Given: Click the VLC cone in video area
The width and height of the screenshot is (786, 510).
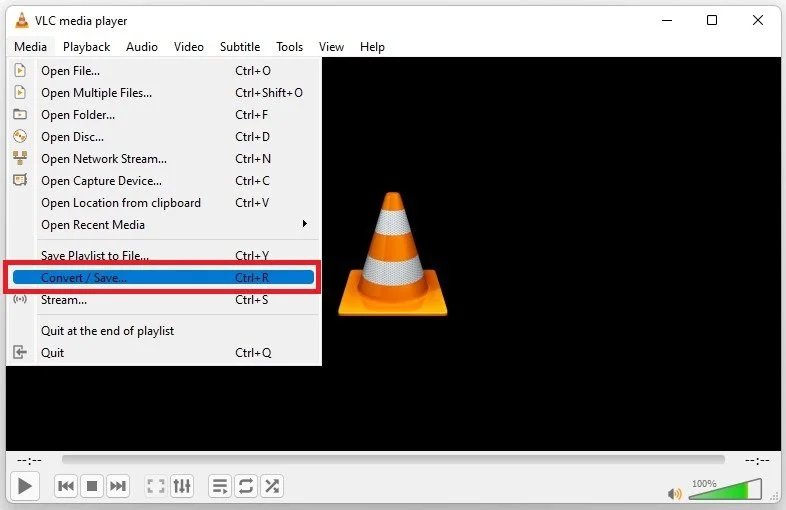Looking at the screenshot, I should coord(392,254).
